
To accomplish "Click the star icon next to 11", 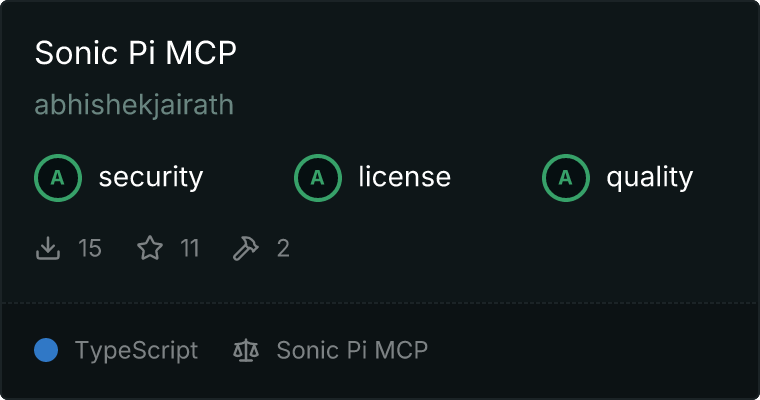I will point(150,248).
